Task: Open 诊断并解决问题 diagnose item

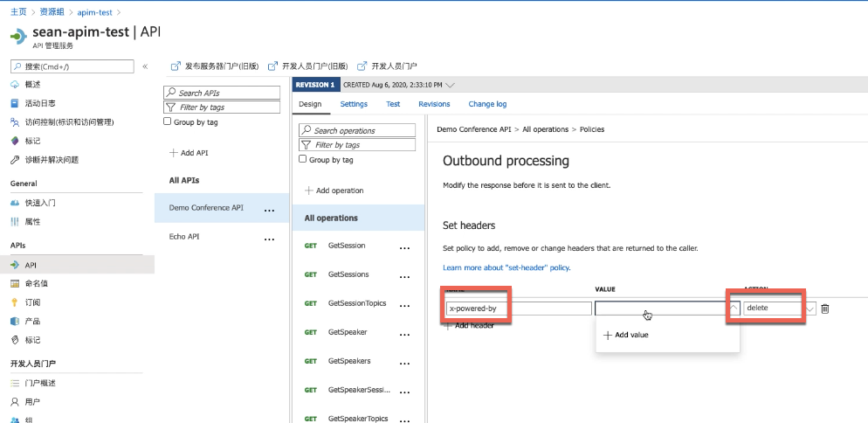Action: tap(52, 160)
